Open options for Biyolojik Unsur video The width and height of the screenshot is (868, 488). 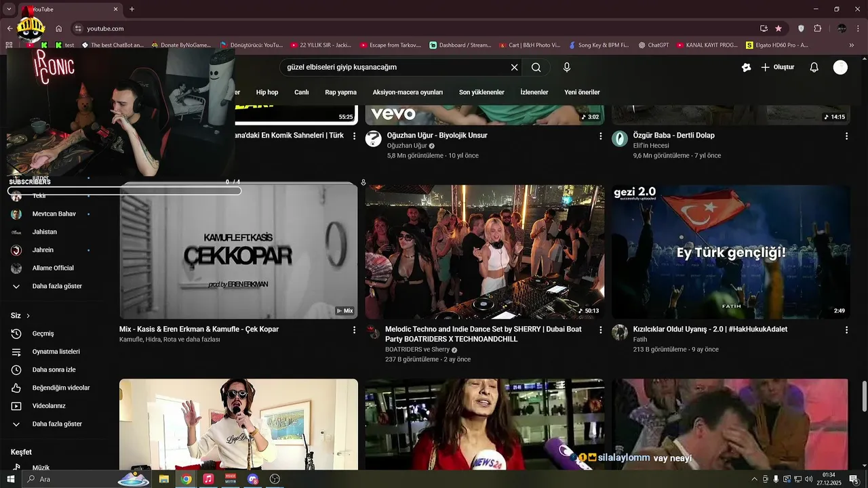[x=600, y=136]
